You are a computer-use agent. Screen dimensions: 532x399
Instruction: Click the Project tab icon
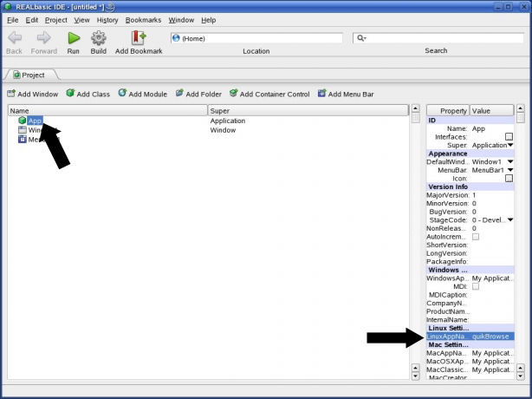point(16,75)
